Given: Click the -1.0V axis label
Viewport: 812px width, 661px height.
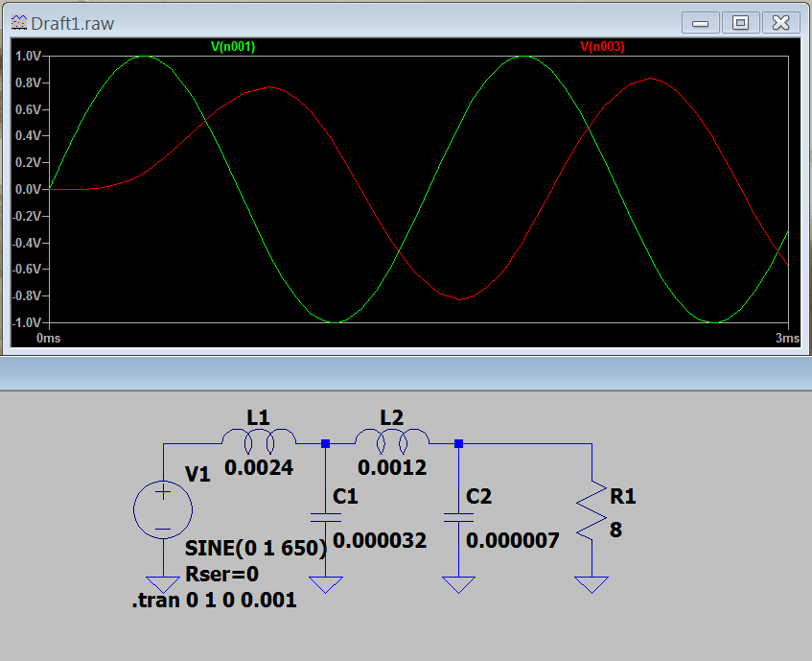Looking at the screenshot, I should (27, 322).
